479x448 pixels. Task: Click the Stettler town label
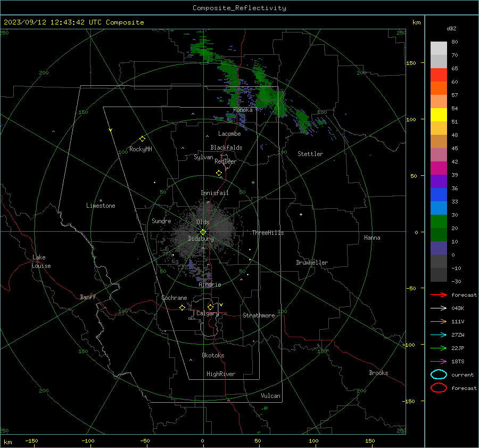point(310,154)
